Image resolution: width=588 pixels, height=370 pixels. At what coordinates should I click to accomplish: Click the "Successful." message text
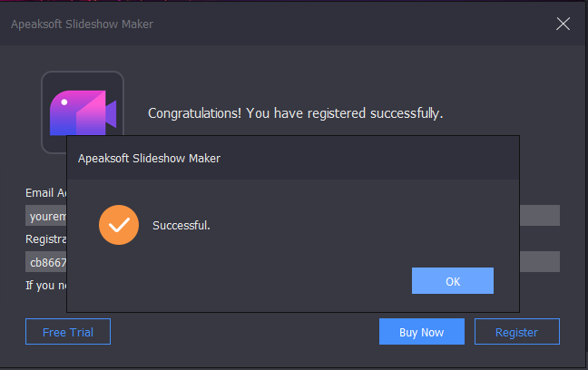tap(181, 225)
